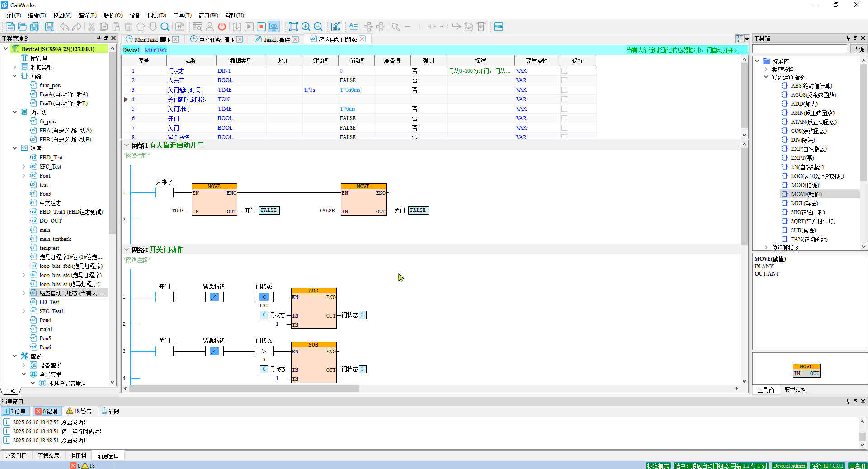
Task: Click the Zoom Out magnifier icon
Action: [318, 27]
